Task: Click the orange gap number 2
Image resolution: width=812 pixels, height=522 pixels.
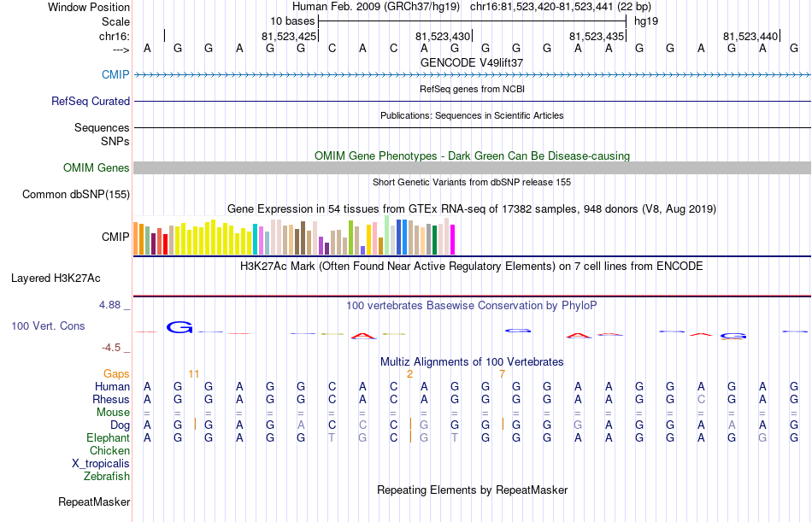Action: pyautogui.click(x=409, y=374)
